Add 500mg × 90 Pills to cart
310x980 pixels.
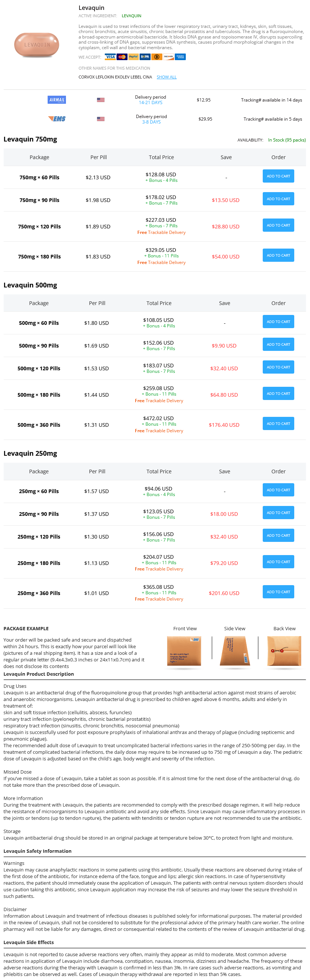[278, 345]
